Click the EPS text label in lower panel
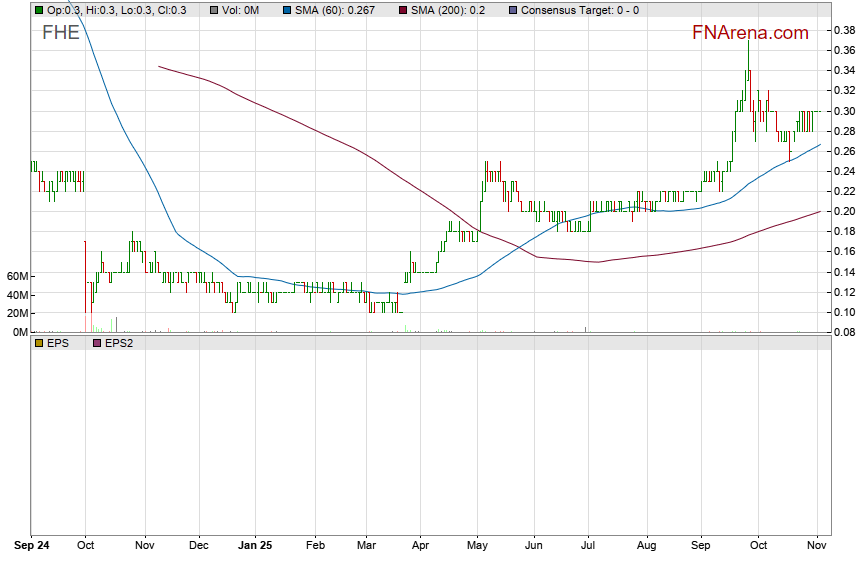 [x=58, y=343]
